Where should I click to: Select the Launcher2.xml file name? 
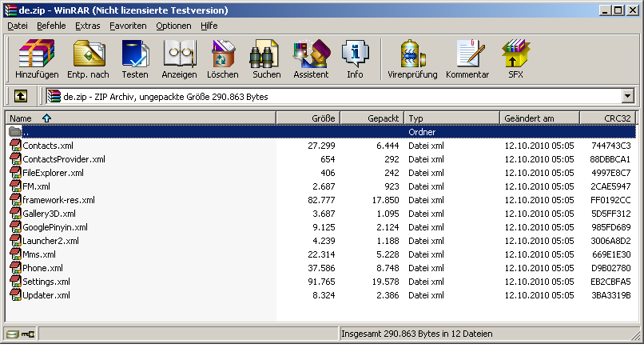coord(50,241)
